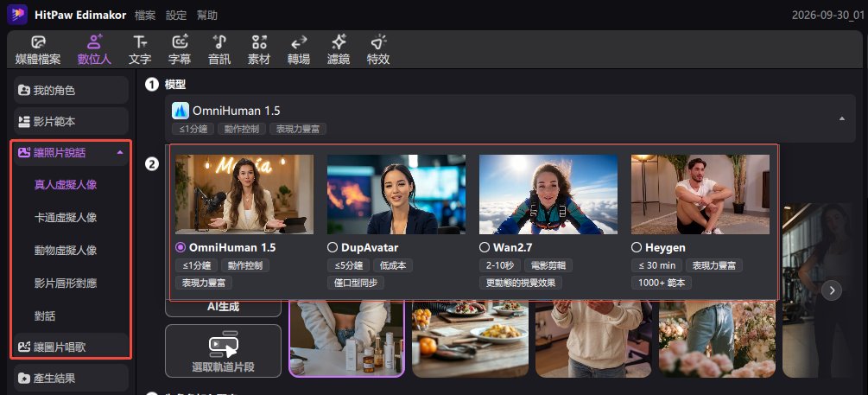Click the ≤5分鐘 tag under DupAvatar
Viewport: 868px width, 395px height.
tap(348, 265)
